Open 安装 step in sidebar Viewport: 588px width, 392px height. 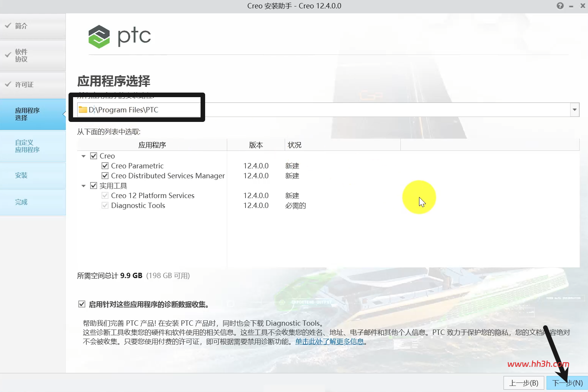pyautogui.click(x=33, y=175)
